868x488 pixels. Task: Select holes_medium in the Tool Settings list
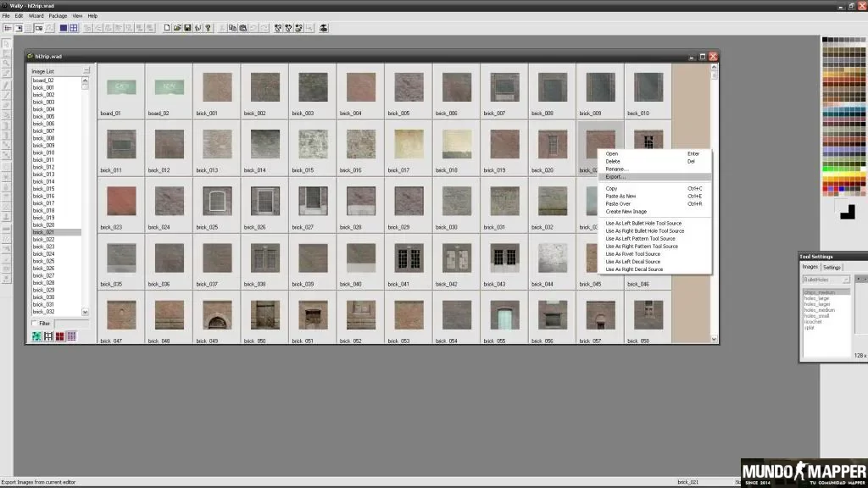pyautogui.click(x=820, y=310)
